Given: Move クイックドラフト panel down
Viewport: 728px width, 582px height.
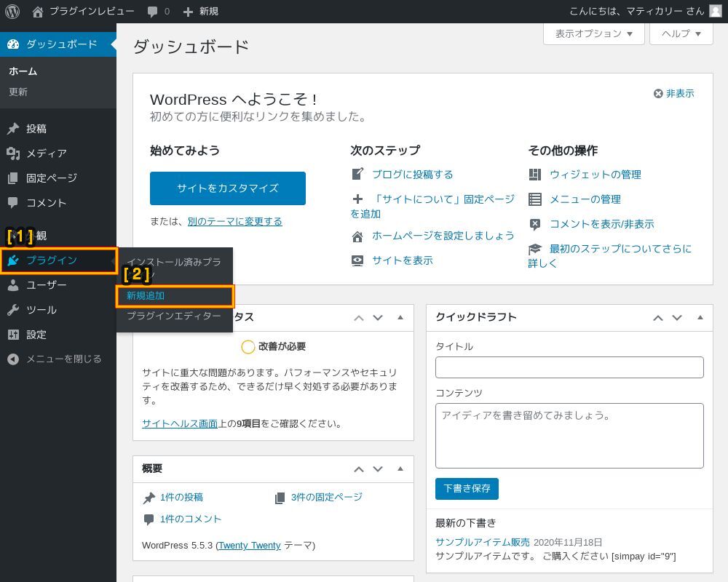Looking at the screenshot, I should 677,318.
